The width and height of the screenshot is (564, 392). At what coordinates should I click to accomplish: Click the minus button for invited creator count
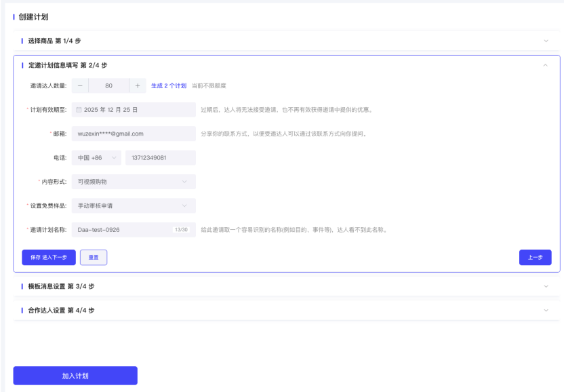[x=80, y=86]
